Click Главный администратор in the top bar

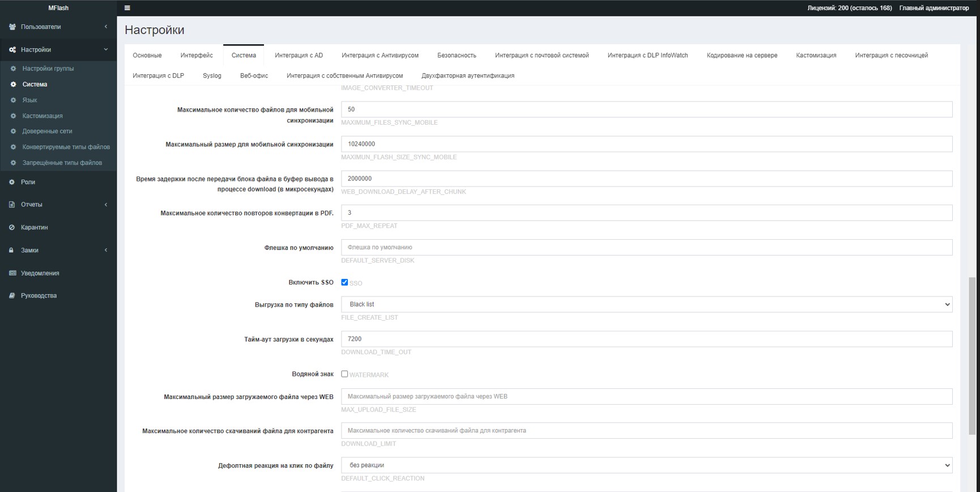[934, 8]
